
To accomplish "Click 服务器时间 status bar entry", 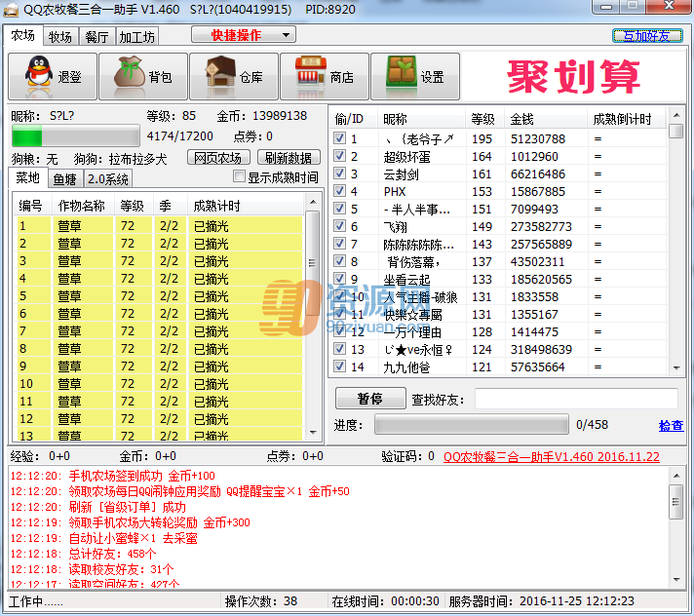I will point(541,601).
